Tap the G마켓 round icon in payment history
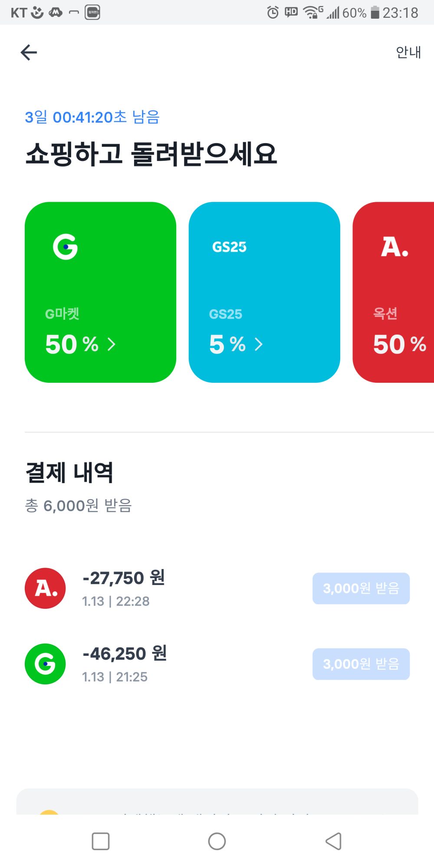434x868 pixels. tap(45, 664)
